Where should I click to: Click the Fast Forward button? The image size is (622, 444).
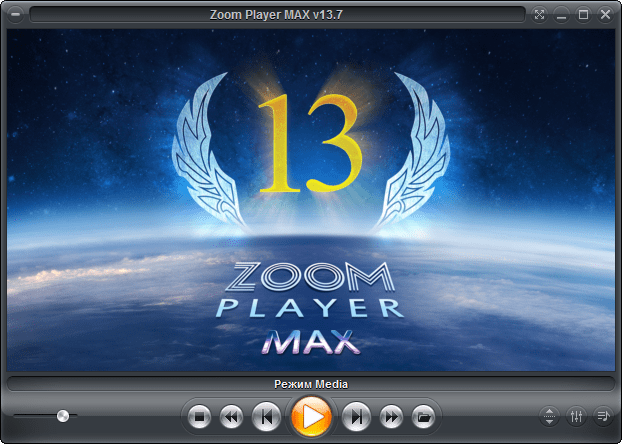[x=391, y=417]
